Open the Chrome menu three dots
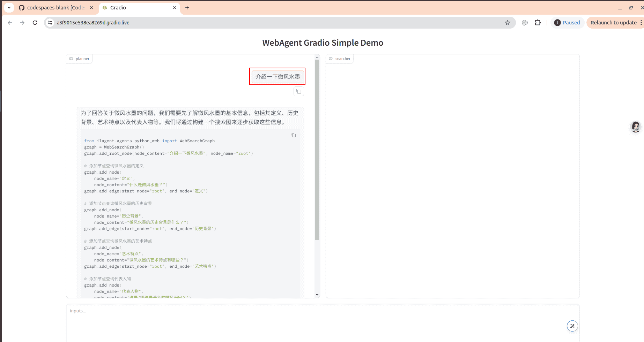The image size is (644, 342). click(641, 23)
